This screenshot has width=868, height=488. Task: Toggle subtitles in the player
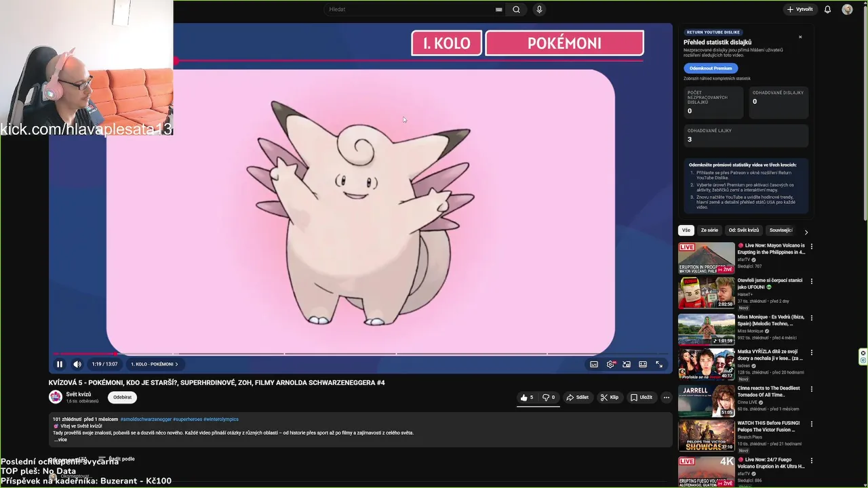[594, 364]
